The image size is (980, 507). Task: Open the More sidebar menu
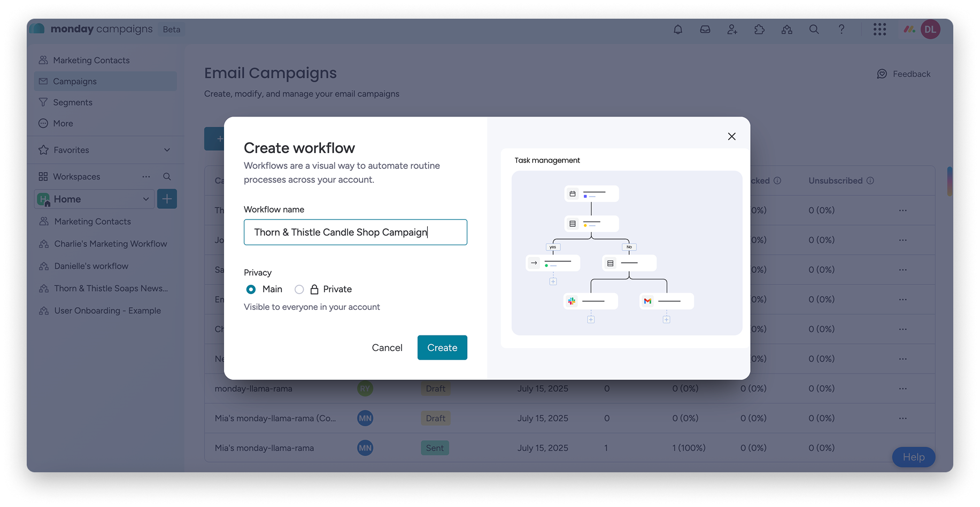pyautogui.click(x=105, y=123)
